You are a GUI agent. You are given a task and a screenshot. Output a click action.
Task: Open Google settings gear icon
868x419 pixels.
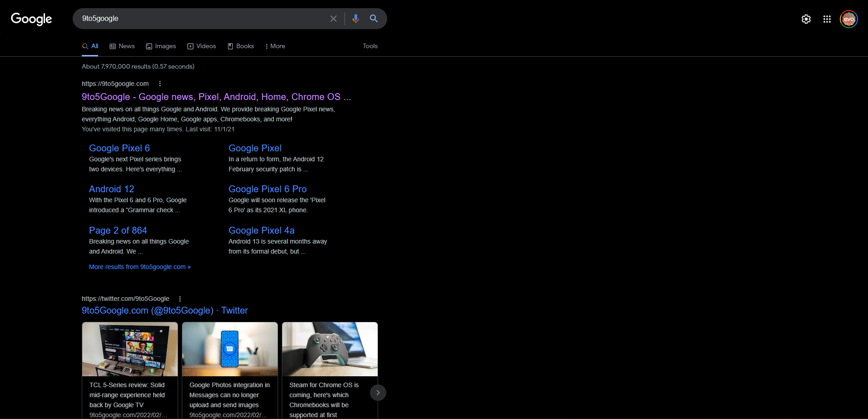(x=806, y=19)
